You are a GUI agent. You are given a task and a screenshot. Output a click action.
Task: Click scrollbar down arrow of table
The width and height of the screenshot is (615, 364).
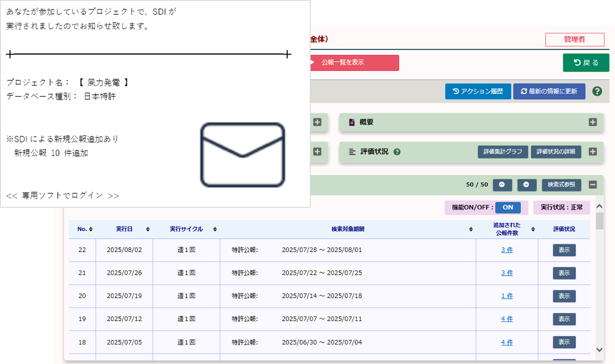[x=600, y=350]
